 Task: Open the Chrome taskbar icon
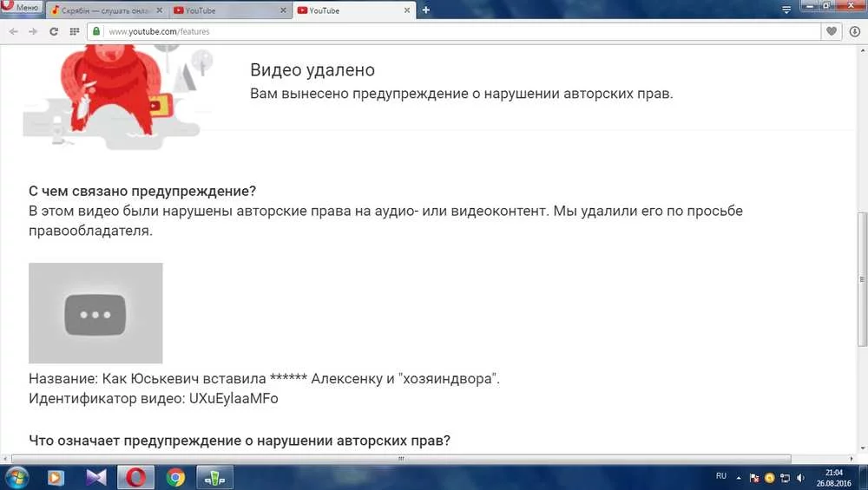[175, 477]
